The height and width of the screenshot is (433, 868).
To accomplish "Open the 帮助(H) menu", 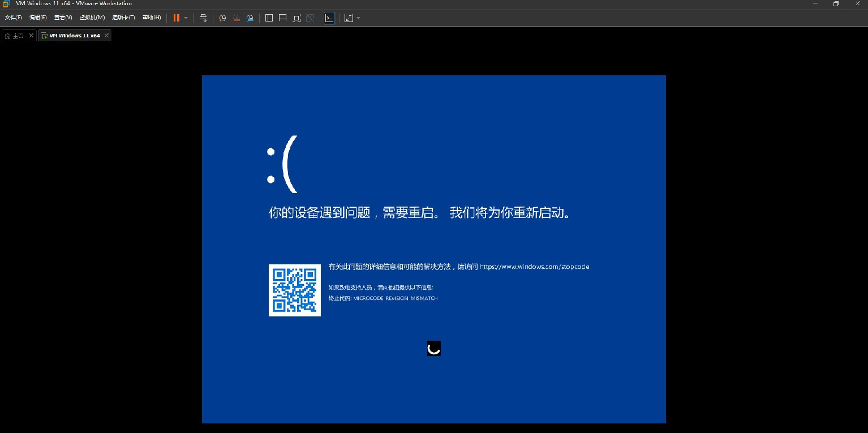I will 151,18.
